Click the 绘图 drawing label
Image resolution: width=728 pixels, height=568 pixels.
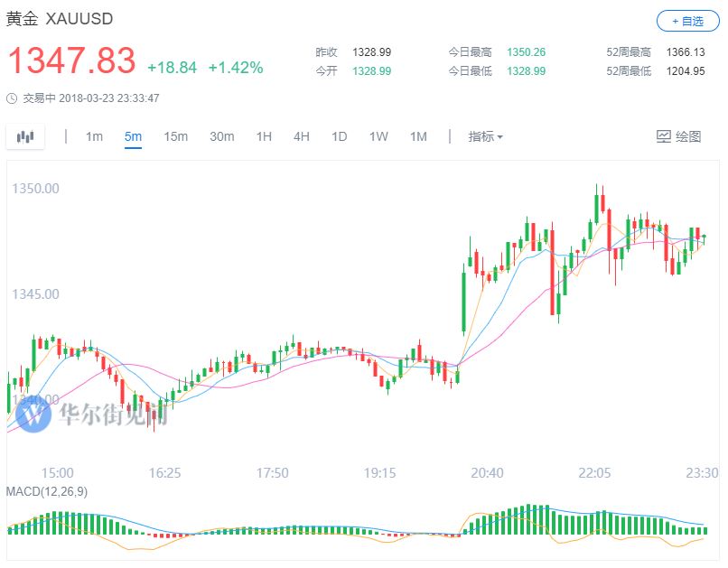pyautogui.click(x=688, y=136)
